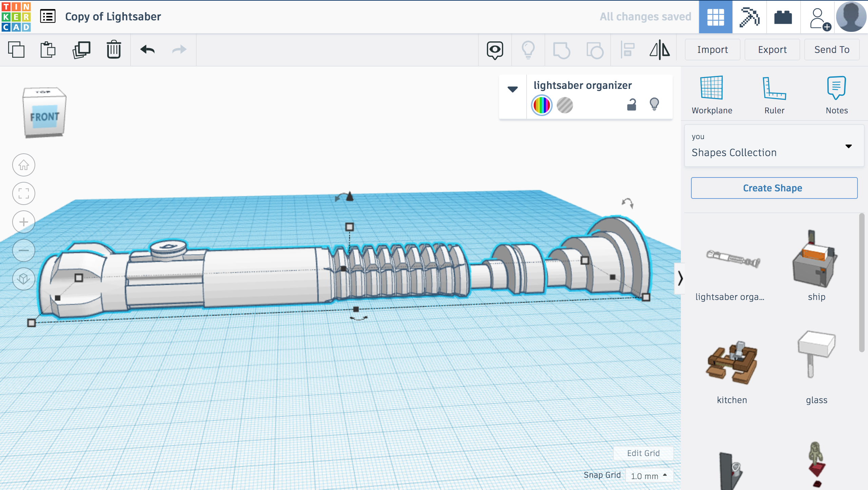Undo the last action
The image size is (868, 490).
(x=147, y=50)
